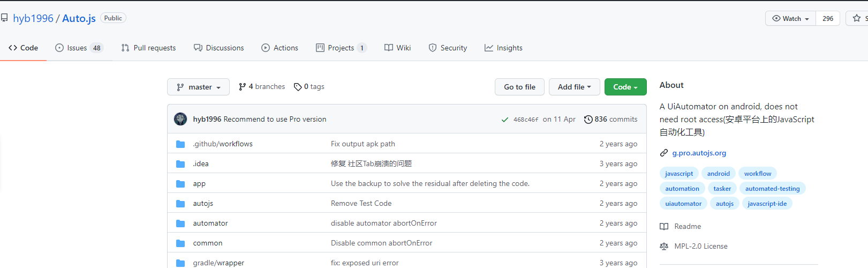Open the green Code dropdown button
Image resolution: width=868 pixels, height=268 pixels.
(625, 87)
